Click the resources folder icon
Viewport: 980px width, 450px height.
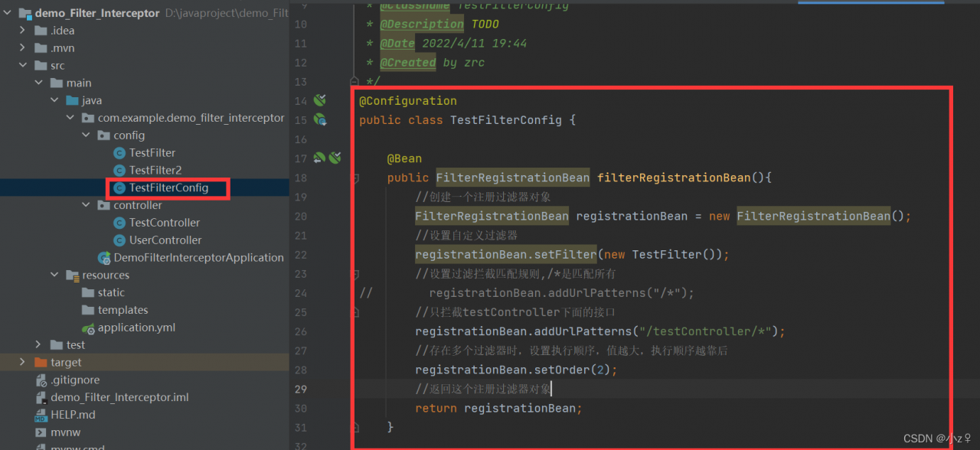(x=72, y=276)
